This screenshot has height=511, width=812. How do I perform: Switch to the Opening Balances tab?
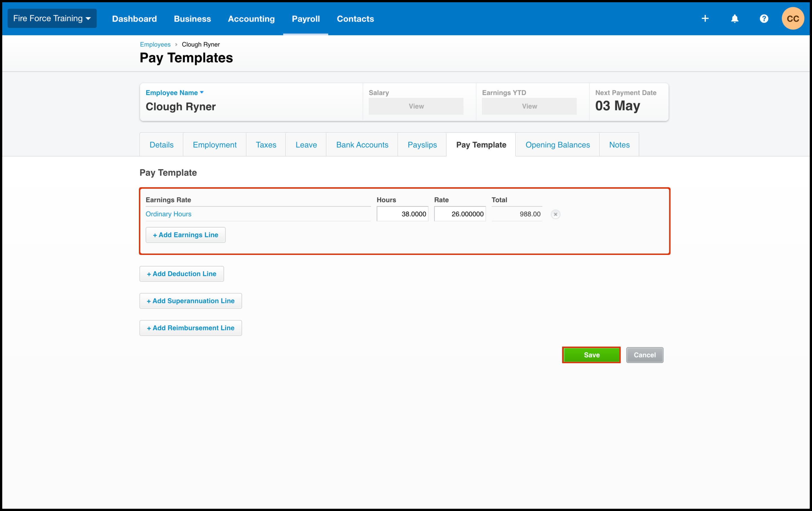click(557, 145)
